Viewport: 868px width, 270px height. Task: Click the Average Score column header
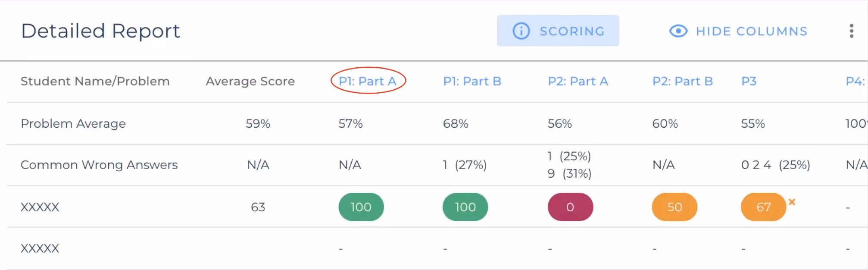(x=250, y=81)
